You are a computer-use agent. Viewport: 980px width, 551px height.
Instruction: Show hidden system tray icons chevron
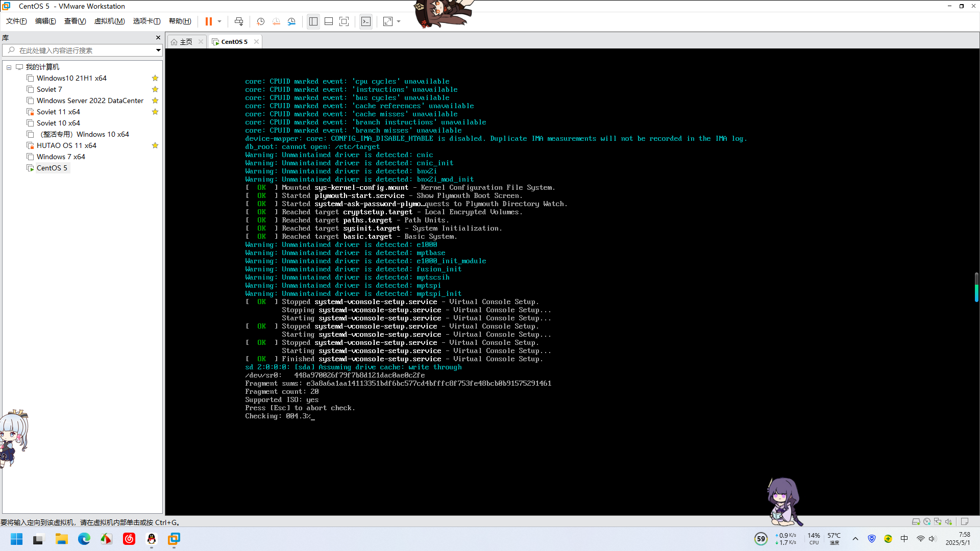855,539
